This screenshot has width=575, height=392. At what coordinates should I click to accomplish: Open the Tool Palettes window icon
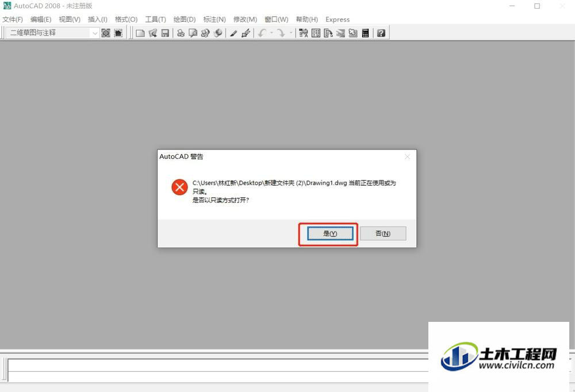pos(328,33)
